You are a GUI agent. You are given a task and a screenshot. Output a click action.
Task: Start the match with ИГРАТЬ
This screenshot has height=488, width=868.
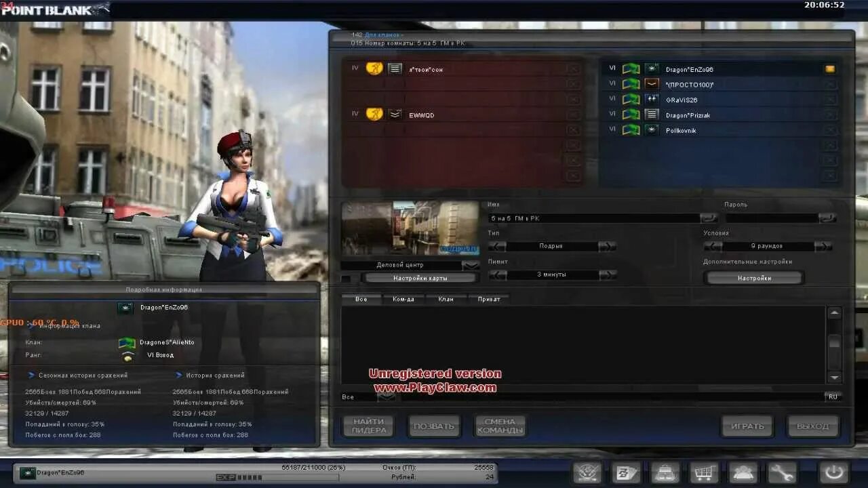pyautogui.click(x=747, y=426)
